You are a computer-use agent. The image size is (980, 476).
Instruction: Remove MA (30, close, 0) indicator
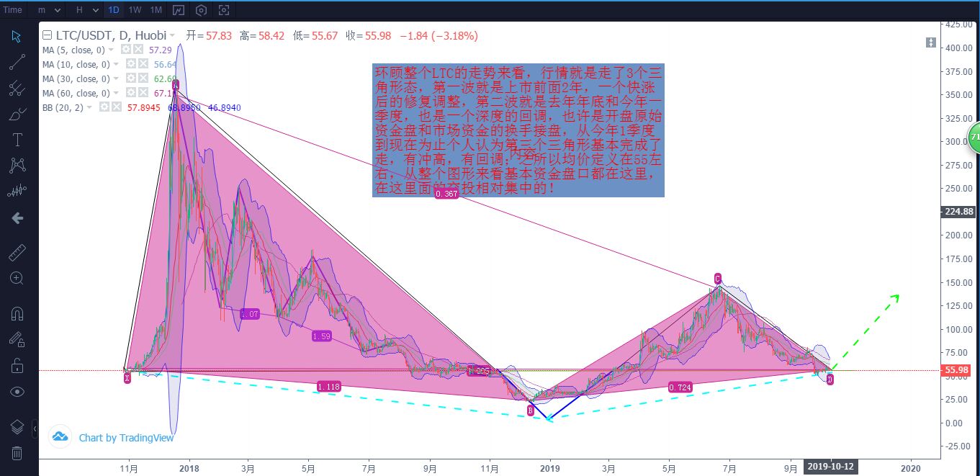[x=143, y=78]
